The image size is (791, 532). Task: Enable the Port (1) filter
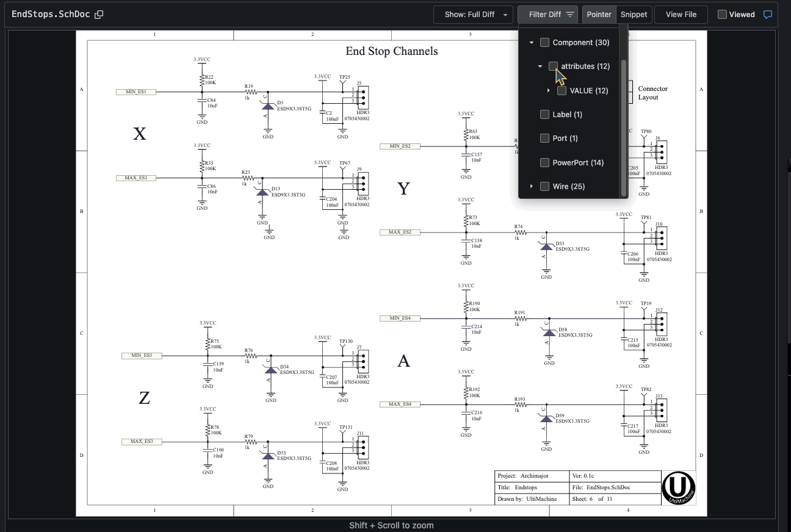(544, 138)
